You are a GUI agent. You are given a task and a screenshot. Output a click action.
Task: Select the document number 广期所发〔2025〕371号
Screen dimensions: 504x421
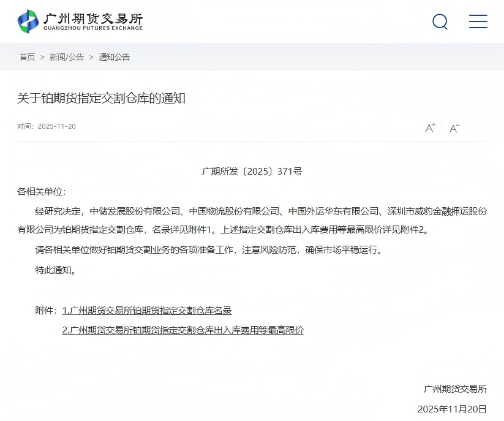(252, 172)
